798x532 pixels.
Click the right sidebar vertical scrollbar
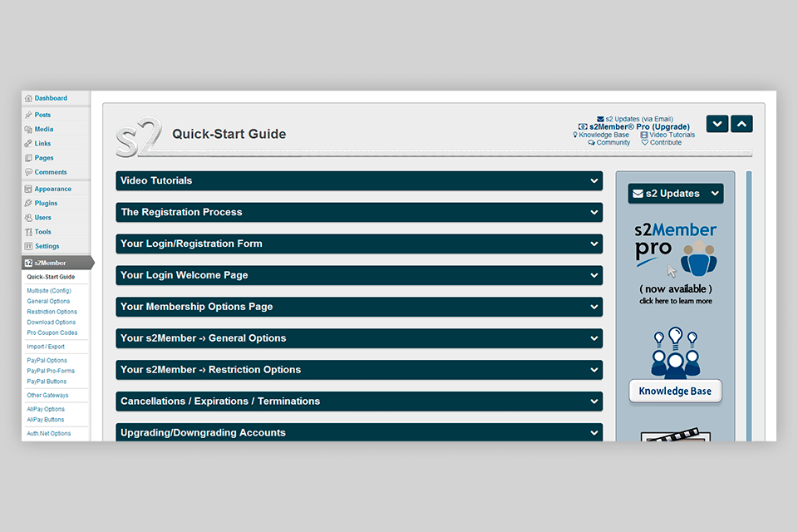[749, 306]
